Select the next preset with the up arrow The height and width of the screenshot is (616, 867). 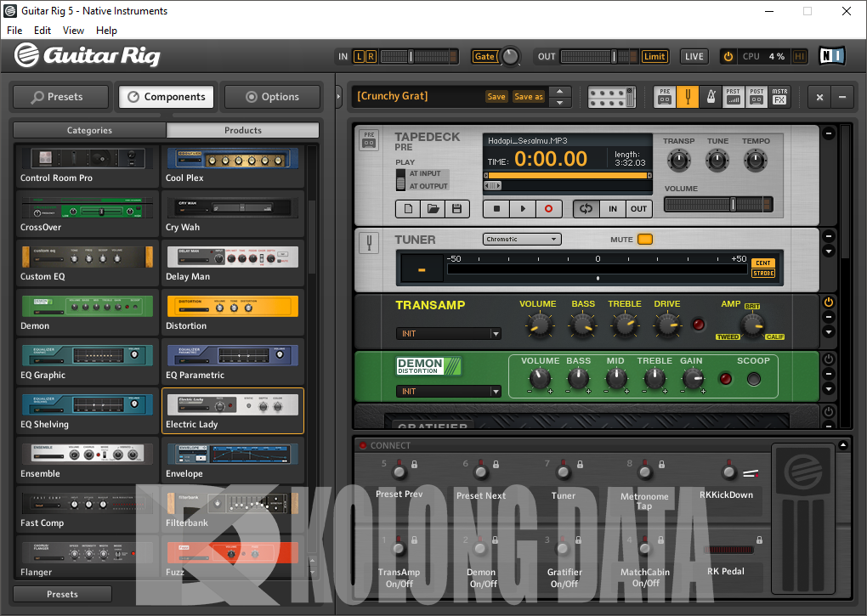click(x=559, y=91)
